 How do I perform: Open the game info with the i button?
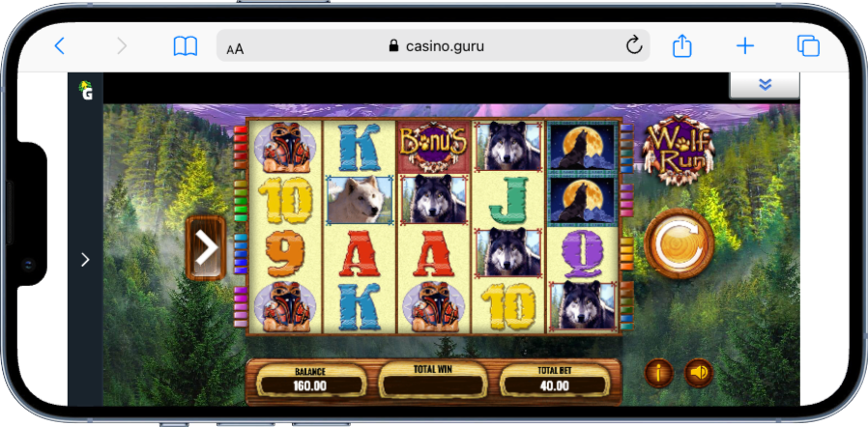(659, 373)
